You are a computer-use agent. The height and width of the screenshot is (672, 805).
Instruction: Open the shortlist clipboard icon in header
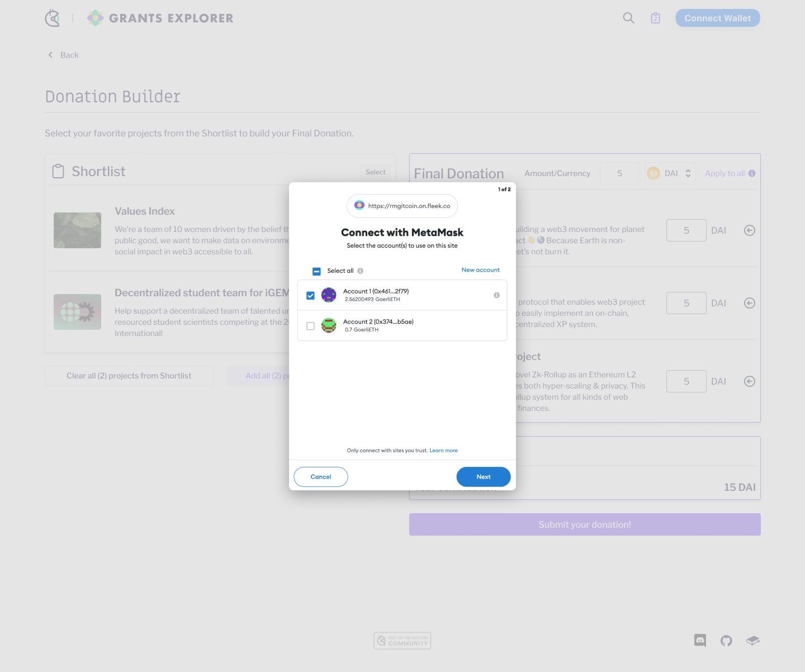point(655,18)
